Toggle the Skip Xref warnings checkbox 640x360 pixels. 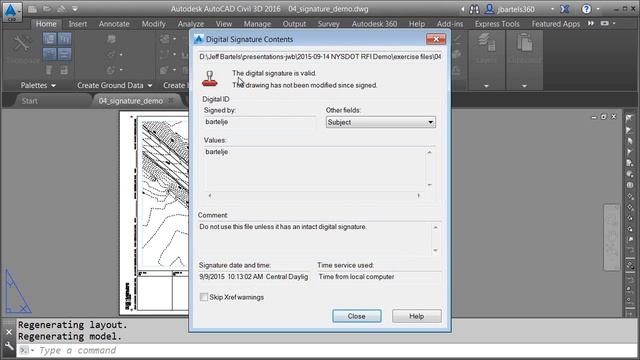click(x=204, y=297)
